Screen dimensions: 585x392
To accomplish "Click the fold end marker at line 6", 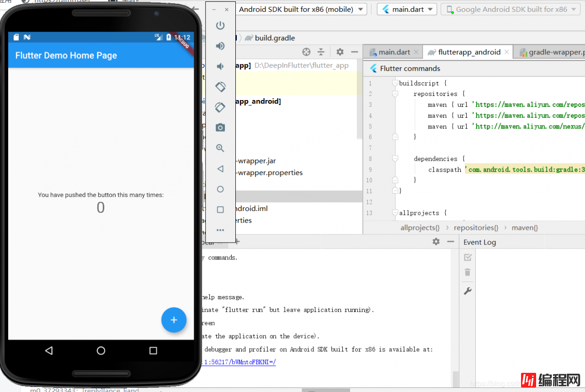I will 395,137.
